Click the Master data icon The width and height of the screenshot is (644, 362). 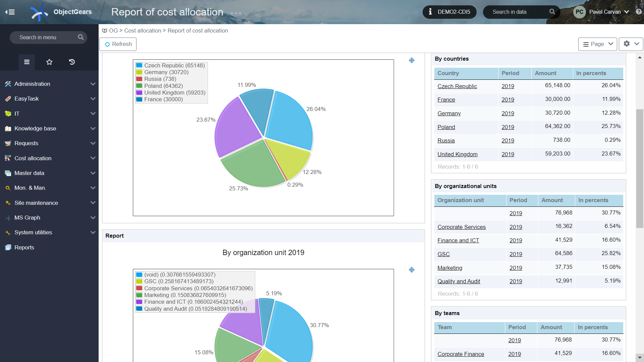8,173
